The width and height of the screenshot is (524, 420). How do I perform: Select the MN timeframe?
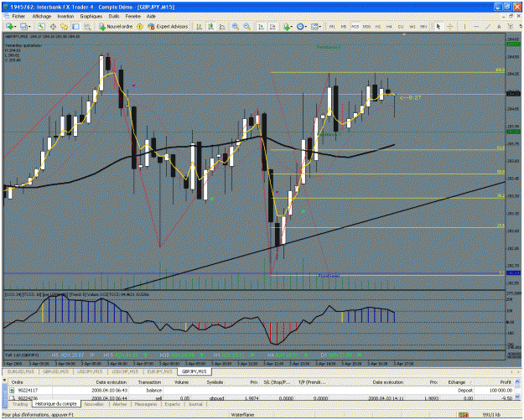click(x=423, y=26)
